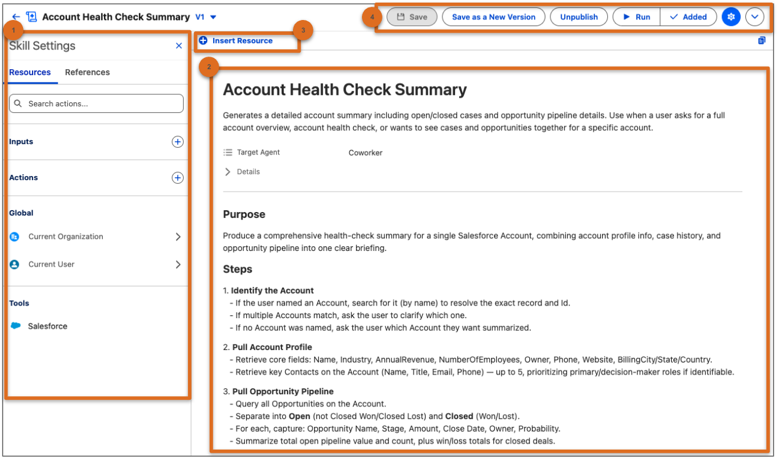Click the Global section label
The height and width of the screenshot is (460, 778).
point(21,213)
